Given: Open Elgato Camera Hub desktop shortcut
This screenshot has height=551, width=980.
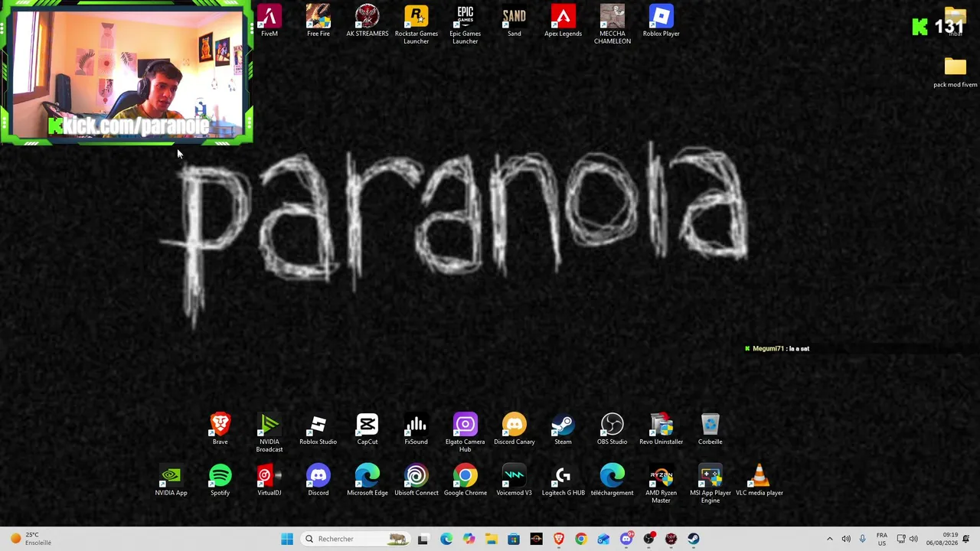Looking at the screenshot, I should (465, 433).
